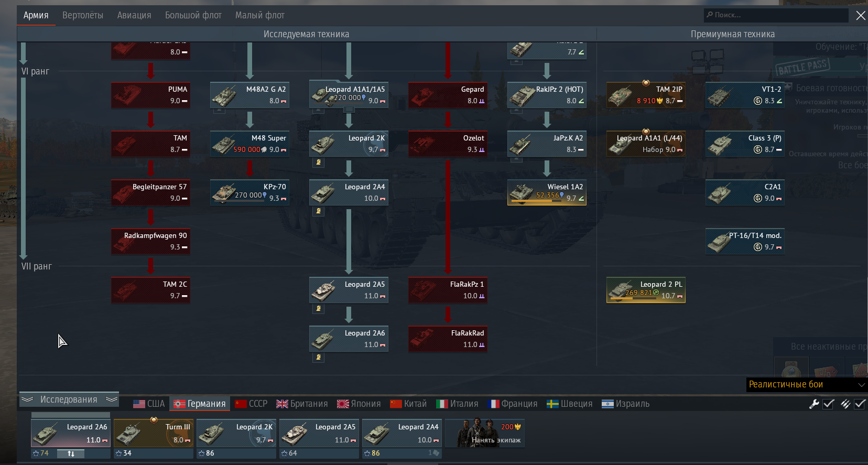The image size is (868, 465).
Task: Select the RakJPz 2 (HOT) card
Action: (x=547, y=95)
